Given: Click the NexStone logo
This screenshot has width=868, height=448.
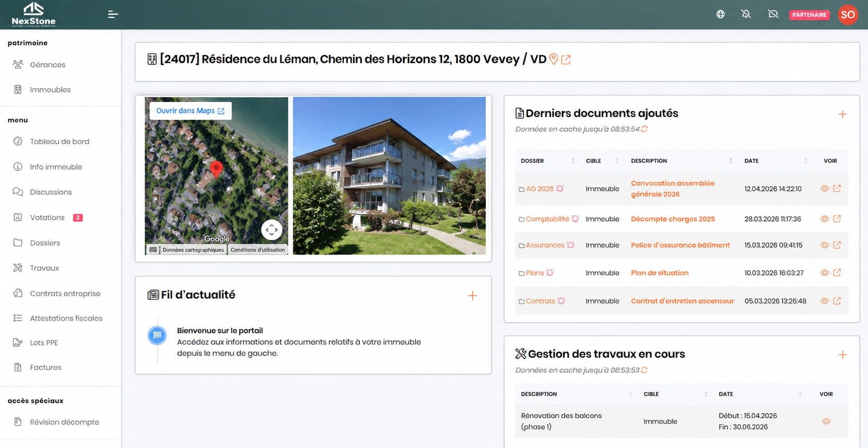Looking at the screenshot, I should pos(34,14).
